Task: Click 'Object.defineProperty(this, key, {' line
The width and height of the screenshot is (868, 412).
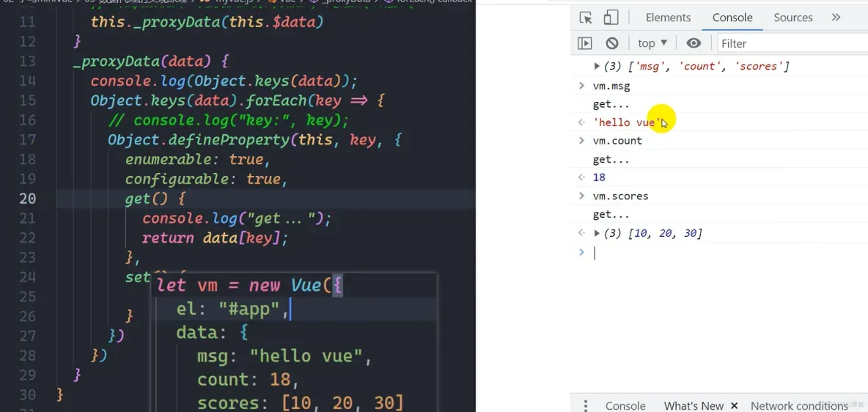Action: tap(254, 139)
